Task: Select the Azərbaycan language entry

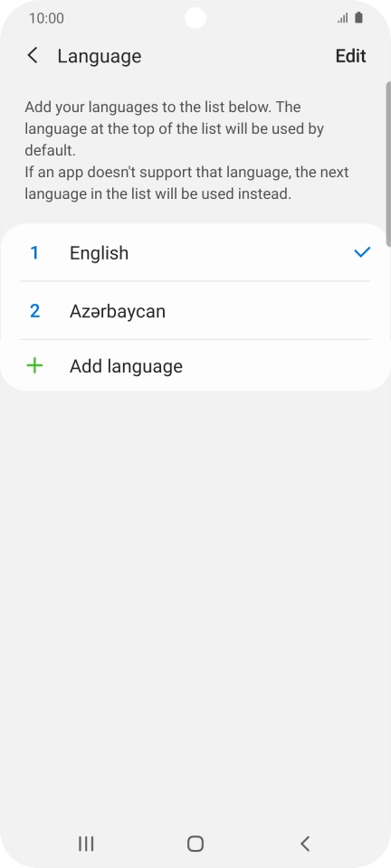Action: click(195, 311)
